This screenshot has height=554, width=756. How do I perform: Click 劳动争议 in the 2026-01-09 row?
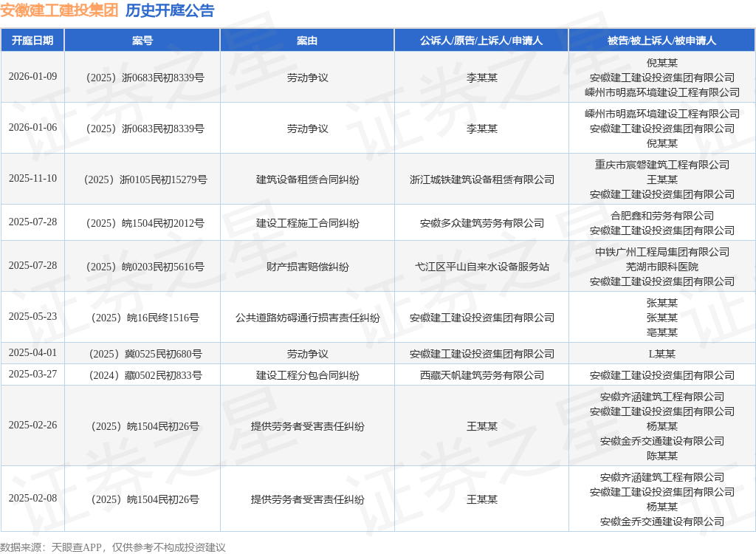307,78
